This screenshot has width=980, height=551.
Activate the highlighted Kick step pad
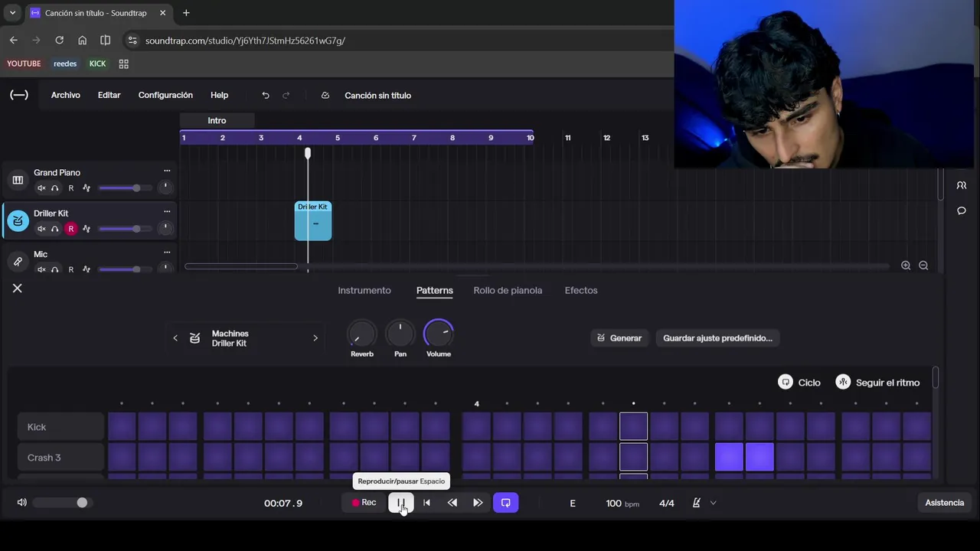coord(633,426)
